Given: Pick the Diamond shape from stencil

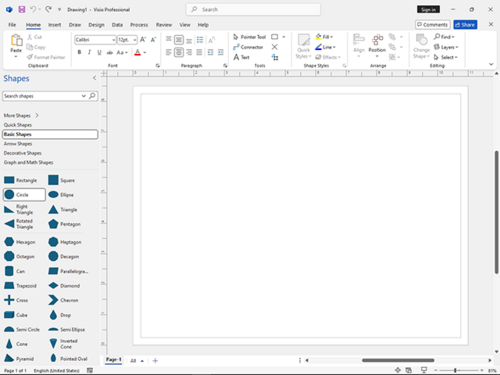Looking at the screenshot, I should point(64,286).
